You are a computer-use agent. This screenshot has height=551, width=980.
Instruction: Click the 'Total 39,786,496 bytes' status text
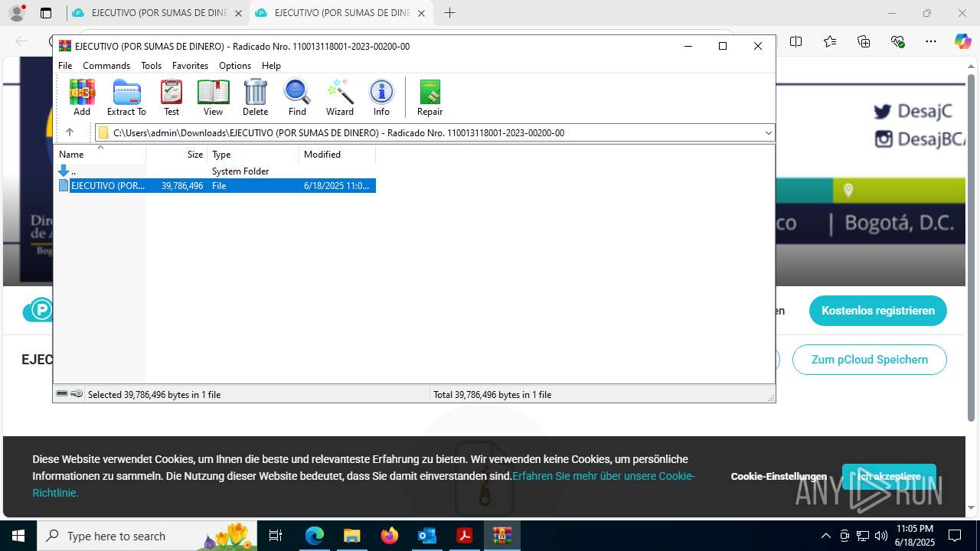(x=492, y=395)
